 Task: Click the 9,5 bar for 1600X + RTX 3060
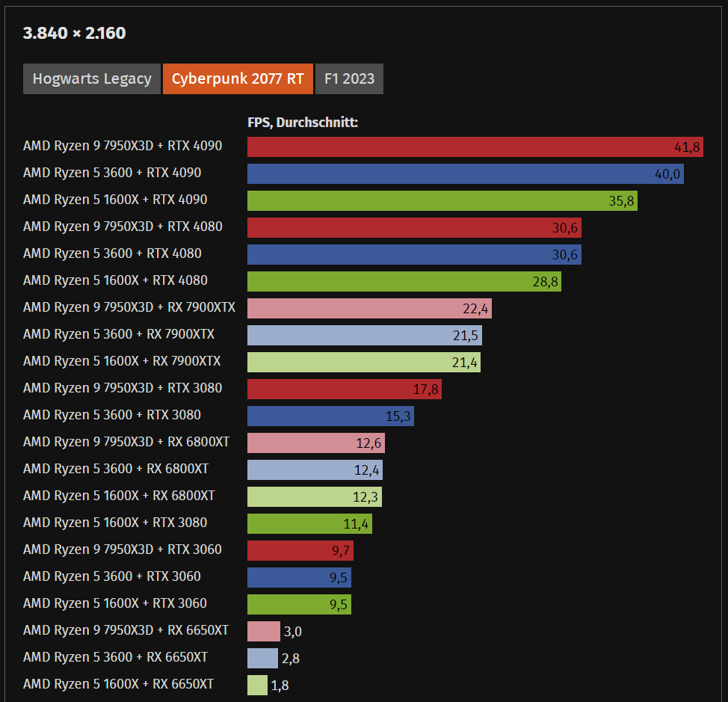(299, 605)
